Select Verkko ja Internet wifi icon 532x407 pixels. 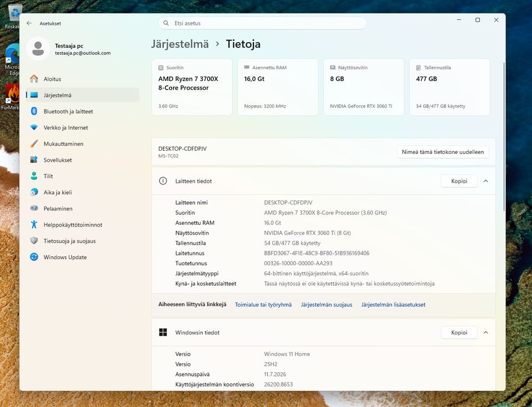tap(34, 127)
